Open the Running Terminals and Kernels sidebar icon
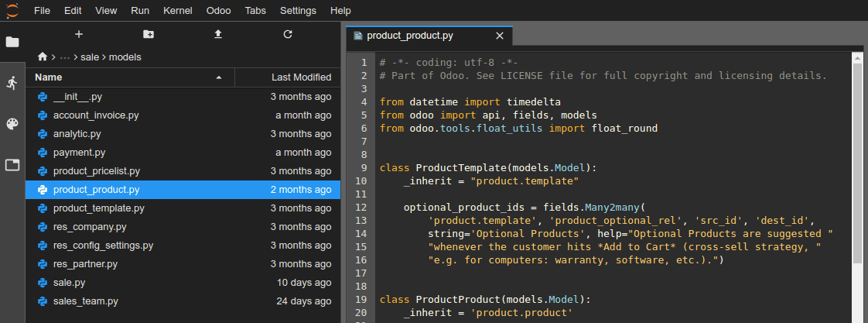868x323 pixels. point(12,83)
